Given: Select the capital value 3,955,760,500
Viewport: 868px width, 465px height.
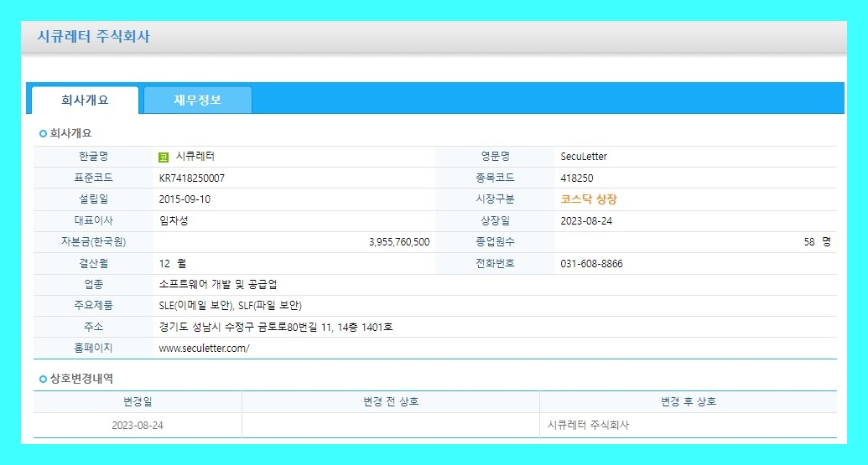Looking at the screenshot, I should coord(399,241).
